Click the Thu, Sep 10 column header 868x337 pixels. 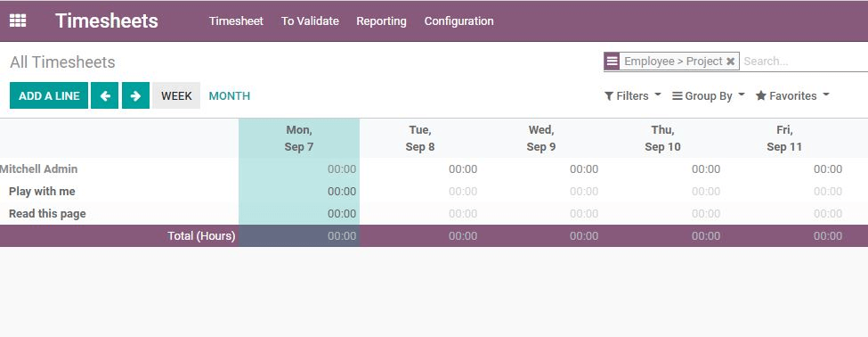coord(662,138)
